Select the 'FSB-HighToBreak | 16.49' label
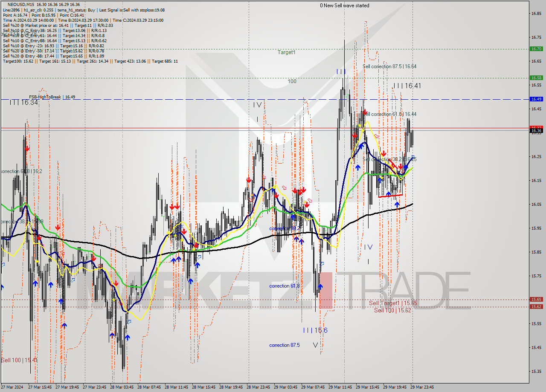This screenshot has width=546, height=392. tap(52, 97)
